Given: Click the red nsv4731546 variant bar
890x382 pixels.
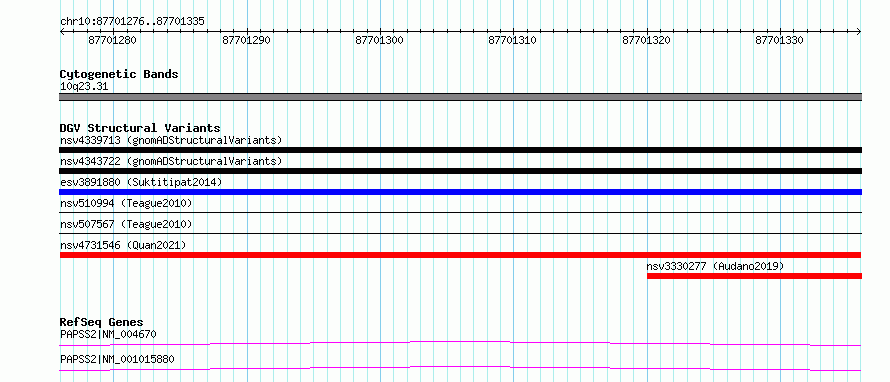Looking at the screenshot, I should (460, 255).
